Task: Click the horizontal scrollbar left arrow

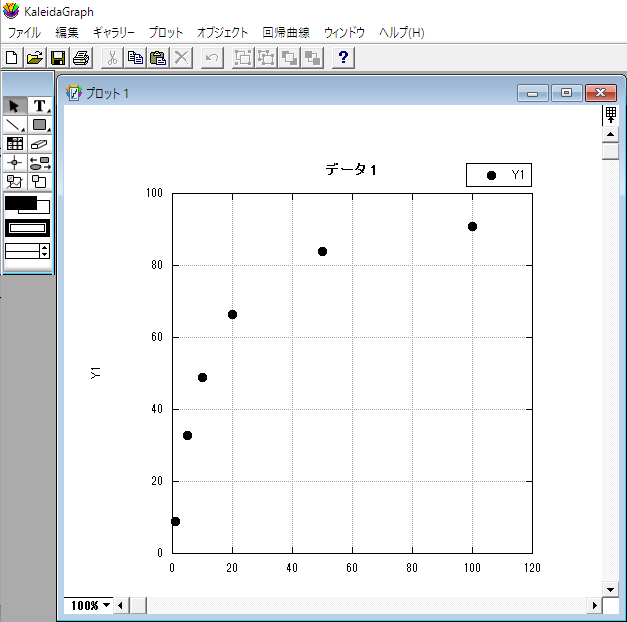Action: [120, 605]
